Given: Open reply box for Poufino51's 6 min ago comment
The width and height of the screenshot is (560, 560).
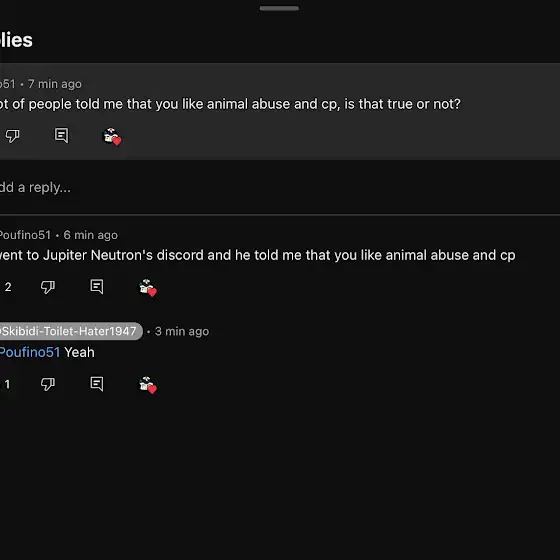Looking at the screenshot, I should pyautogui.click(x=97, y=286).
